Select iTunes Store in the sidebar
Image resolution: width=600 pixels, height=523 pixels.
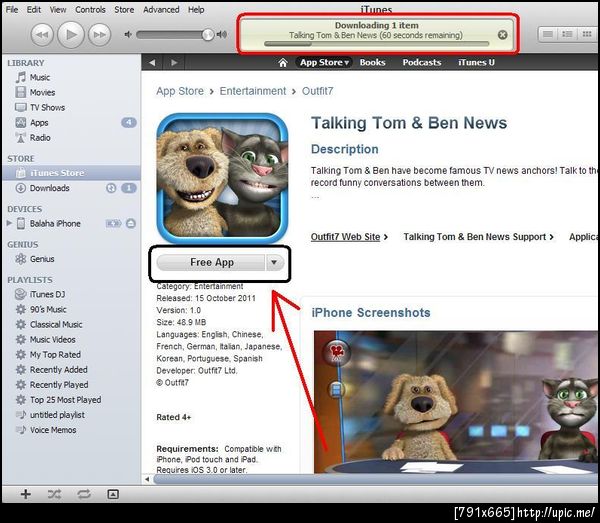(x=71, y=173)
